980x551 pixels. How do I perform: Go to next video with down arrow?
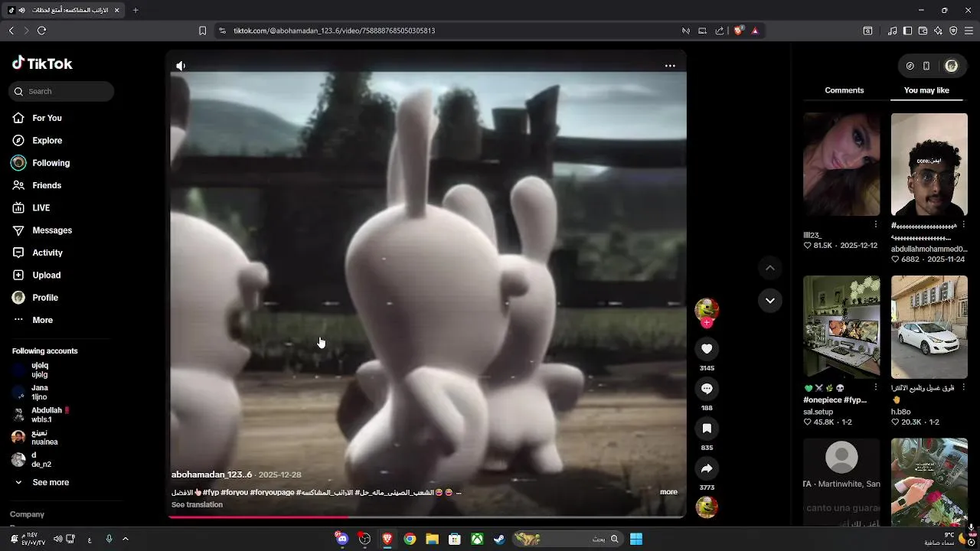click(770, 301)
